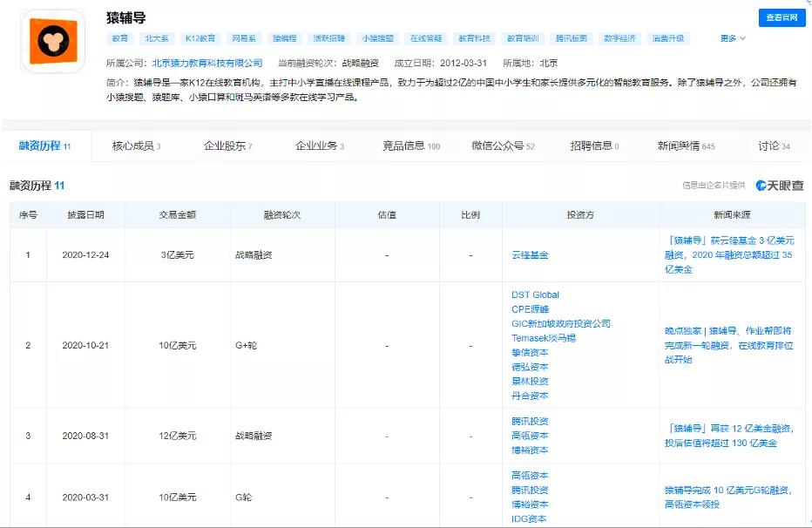Viewport: 812px width, 528px height.
Task: Click the 披露日期 column header
Action: click(x=86, y=215)
